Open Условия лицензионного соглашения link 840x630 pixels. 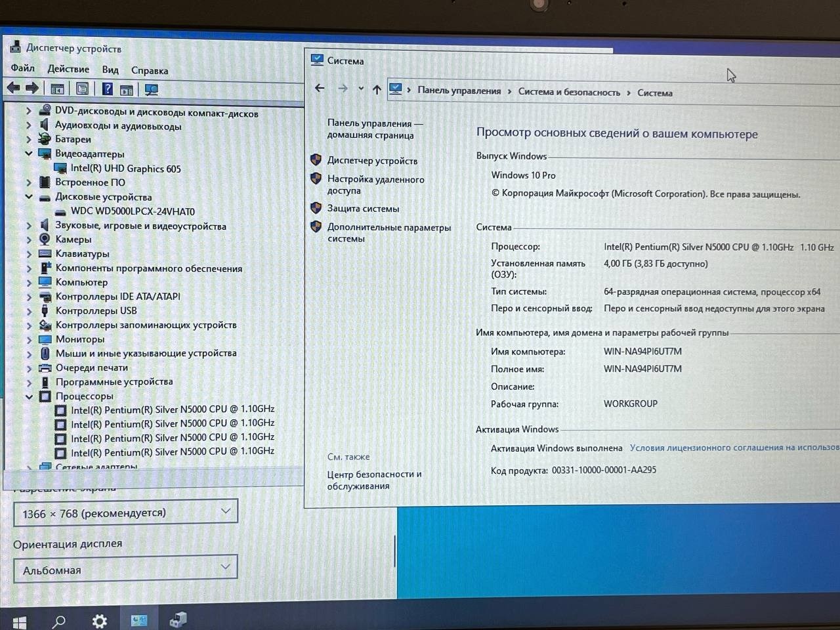point(734,448)
